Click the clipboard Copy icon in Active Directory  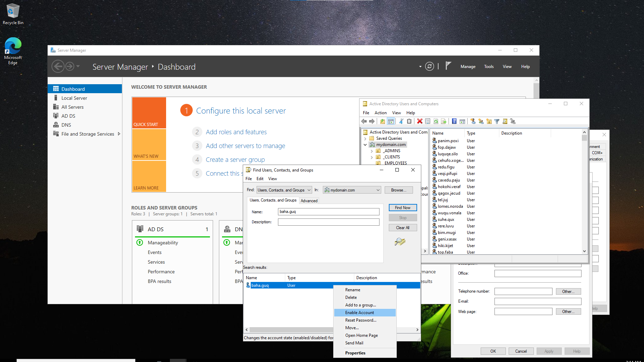click(409, 121)
